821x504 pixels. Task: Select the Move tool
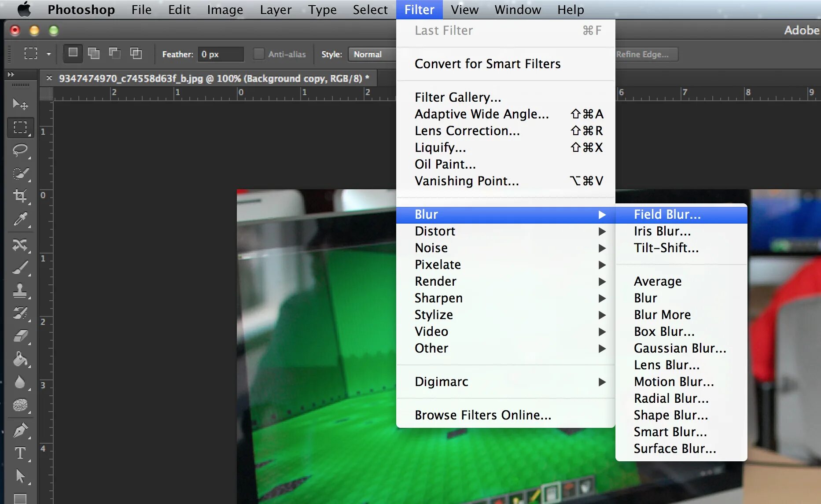point(20,104)
